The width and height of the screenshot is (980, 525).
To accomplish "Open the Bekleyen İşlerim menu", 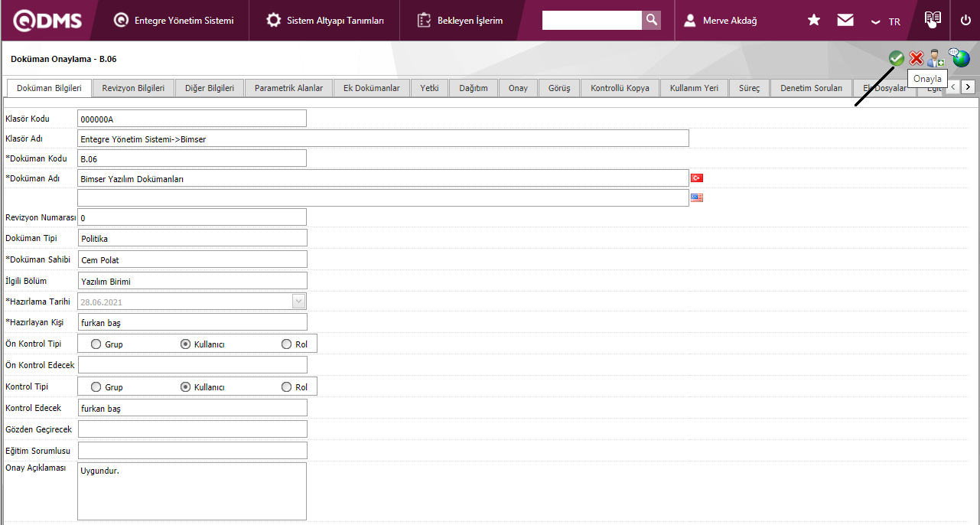I will (x=461, y=21).
